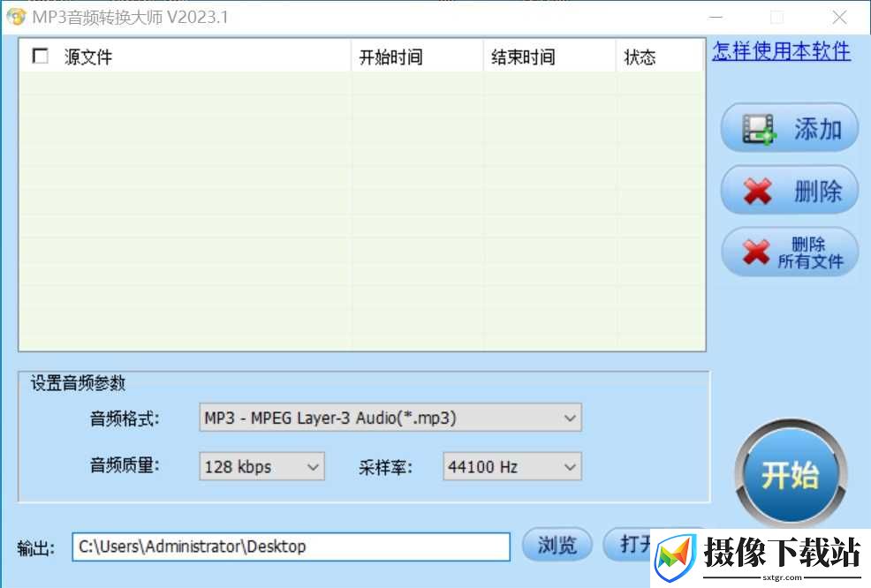Image resolution: width=871 pixels, height=588 pixels.
Task: Click the 浏览 browse button
Action: coord(557,545)
